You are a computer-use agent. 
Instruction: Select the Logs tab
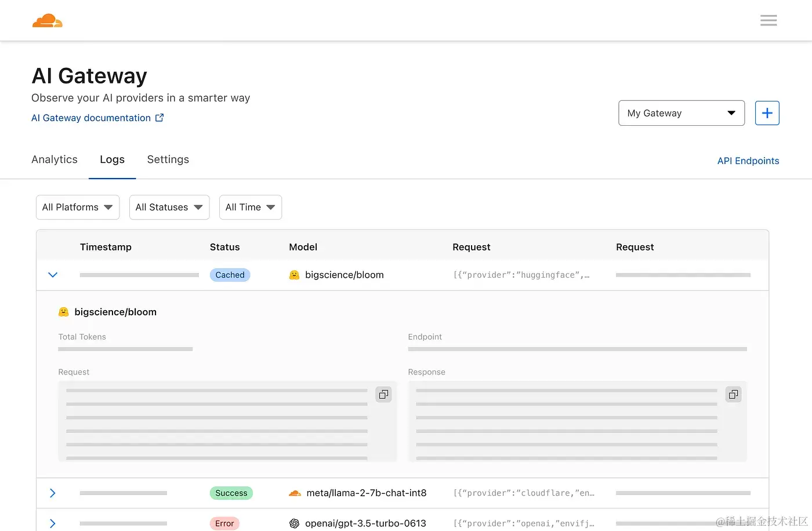[x=112, y=159]
